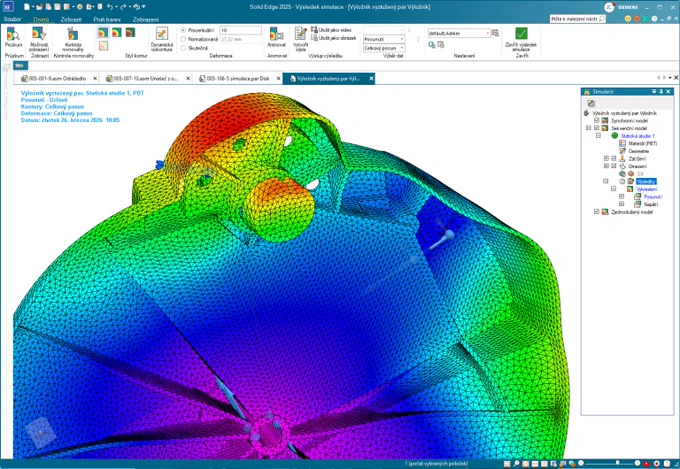The image size is (680, 469).
Task: Expand the Omezení tree node
Action: (606, 166)
